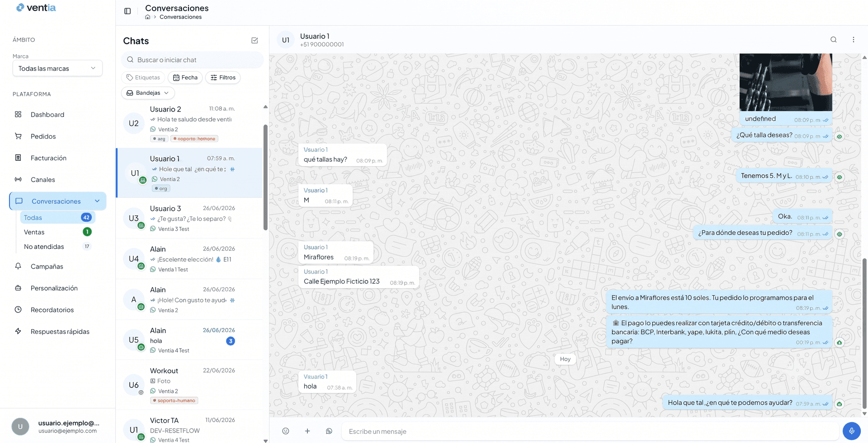Screen dimensions: 868x443
Task: Open Personalización settings
Action: 54,288
